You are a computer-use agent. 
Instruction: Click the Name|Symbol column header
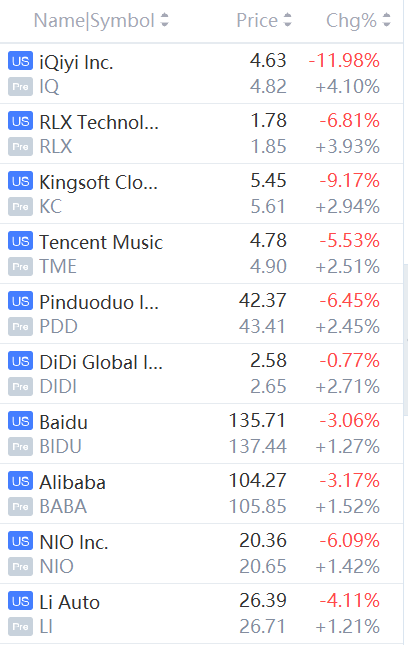[x=94, y=20]
